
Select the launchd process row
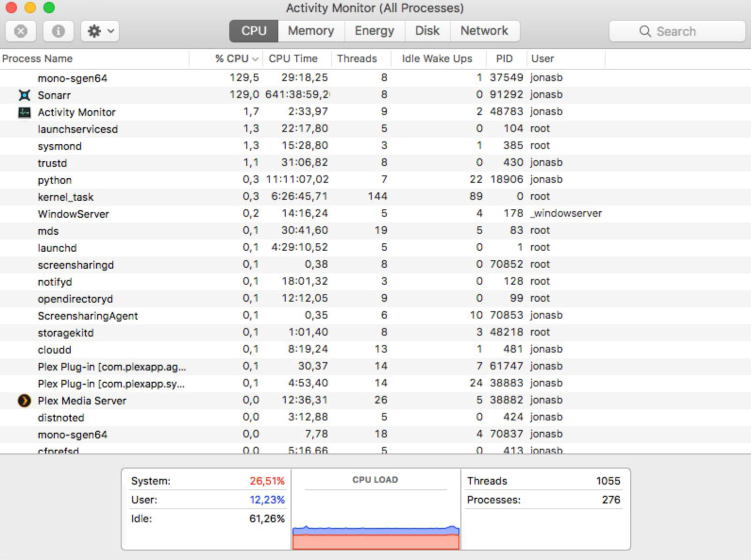(x=375, y=247)
